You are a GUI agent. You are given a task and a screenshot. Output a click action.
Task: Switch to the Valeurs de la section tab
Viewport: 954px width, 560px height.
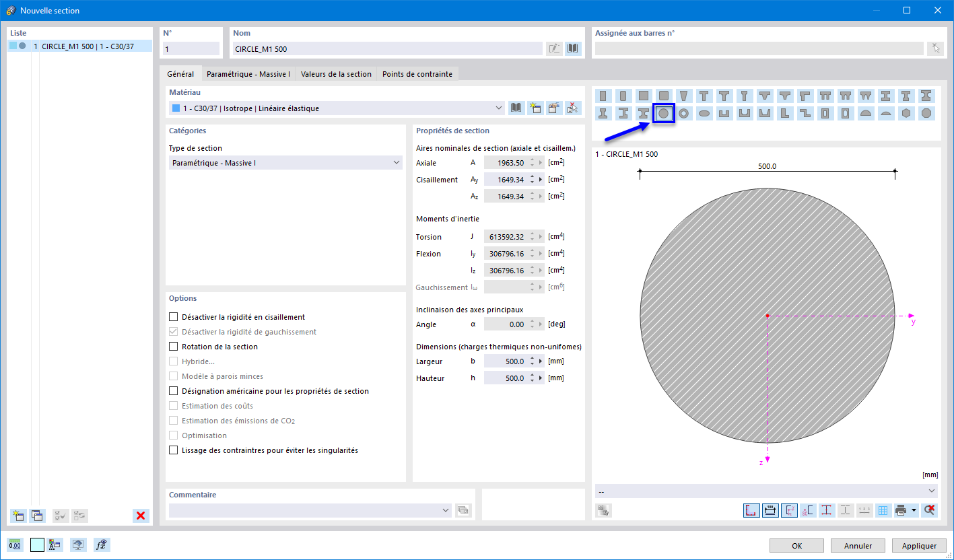click(x=335, y=74)
